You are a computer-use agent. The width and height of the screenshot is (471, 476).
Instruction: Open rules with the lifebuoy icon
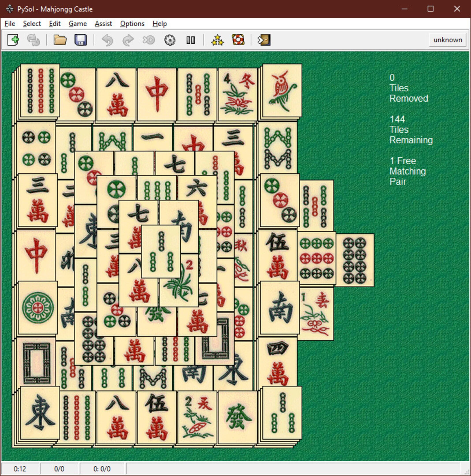tap(239, 40)
